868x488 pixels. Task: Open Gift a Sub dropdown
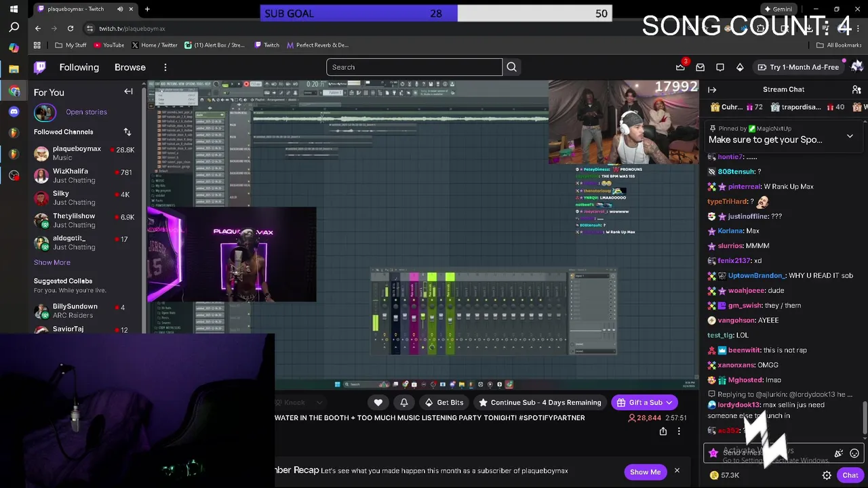coord(644,403)
